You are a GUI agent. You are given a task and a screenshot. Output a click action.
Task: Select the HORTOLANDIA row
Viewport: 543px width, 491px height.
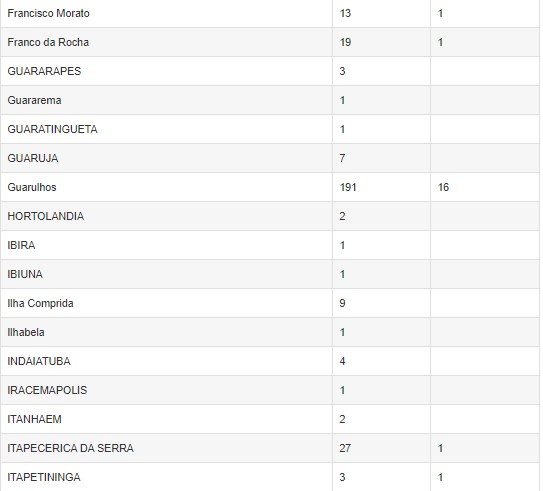(x=270, y=216)
